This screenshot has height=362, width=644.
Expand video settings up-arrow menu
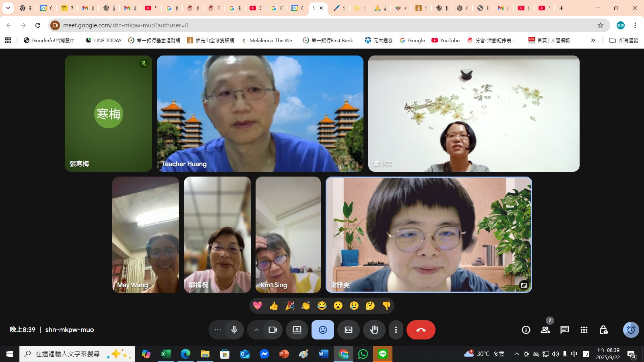click(x=256, y=330)
